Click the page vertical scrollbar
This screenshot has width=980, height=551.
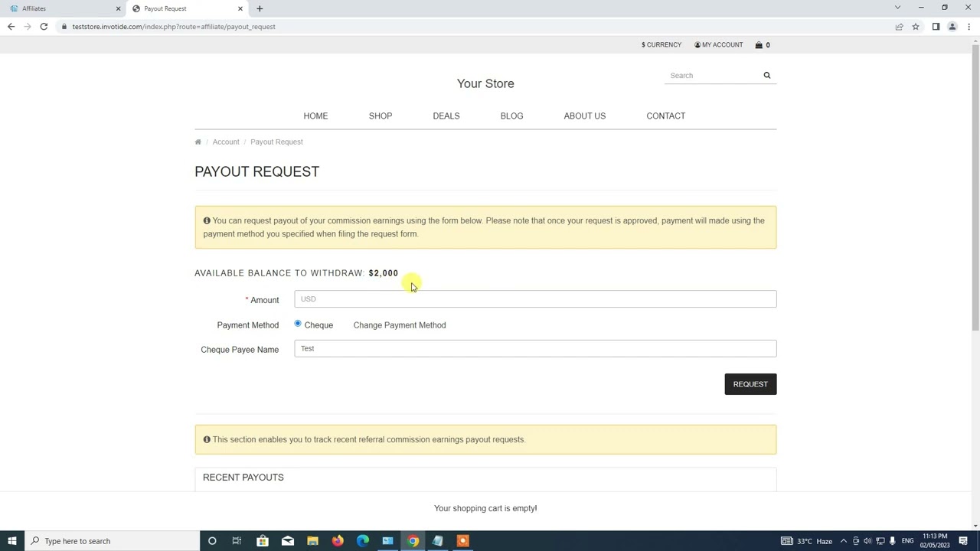click(975, 187)
